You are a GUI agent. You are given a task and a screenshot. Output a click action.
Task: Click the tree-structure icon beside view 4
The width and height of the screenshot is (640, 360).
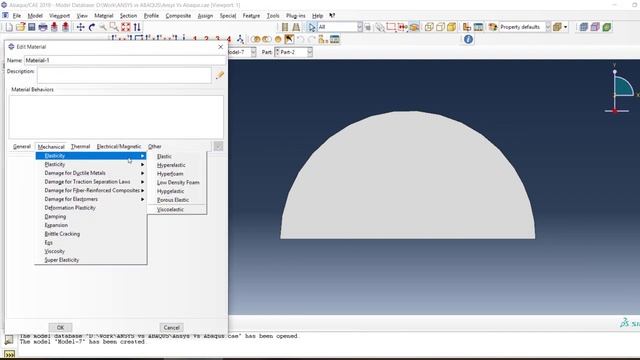(240, 40)
